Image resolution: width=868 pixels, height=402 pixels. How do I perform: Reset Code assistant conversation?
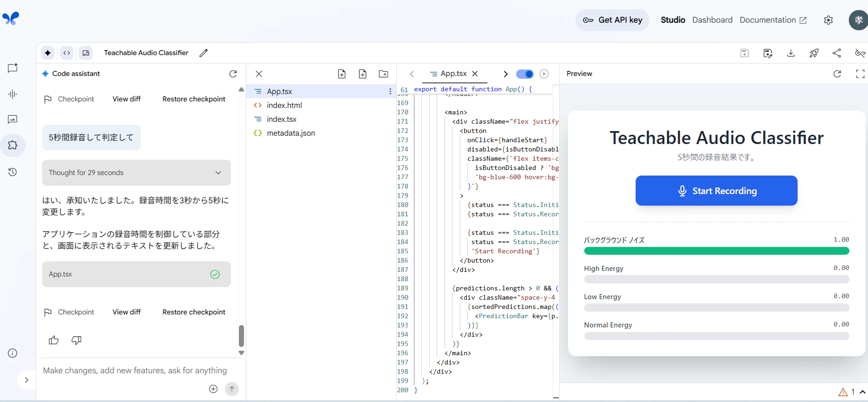click(x=233, y=74)
